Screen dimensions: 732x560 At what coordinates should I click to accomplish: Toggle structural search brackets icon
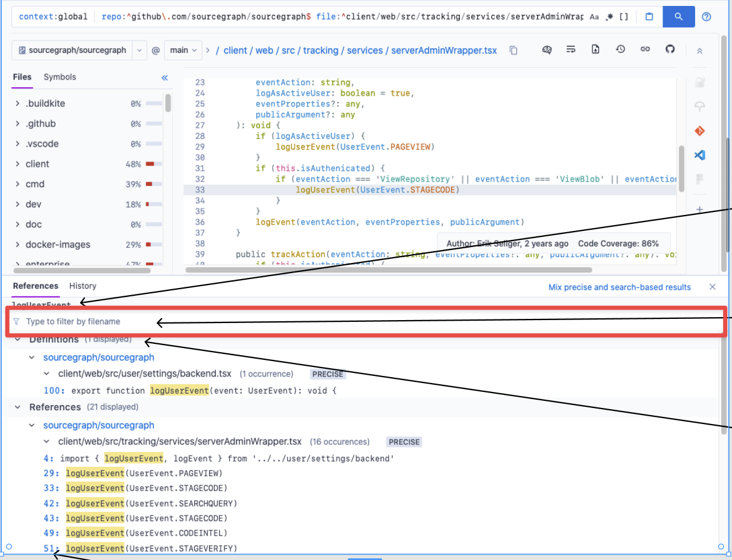click(623, 17)
